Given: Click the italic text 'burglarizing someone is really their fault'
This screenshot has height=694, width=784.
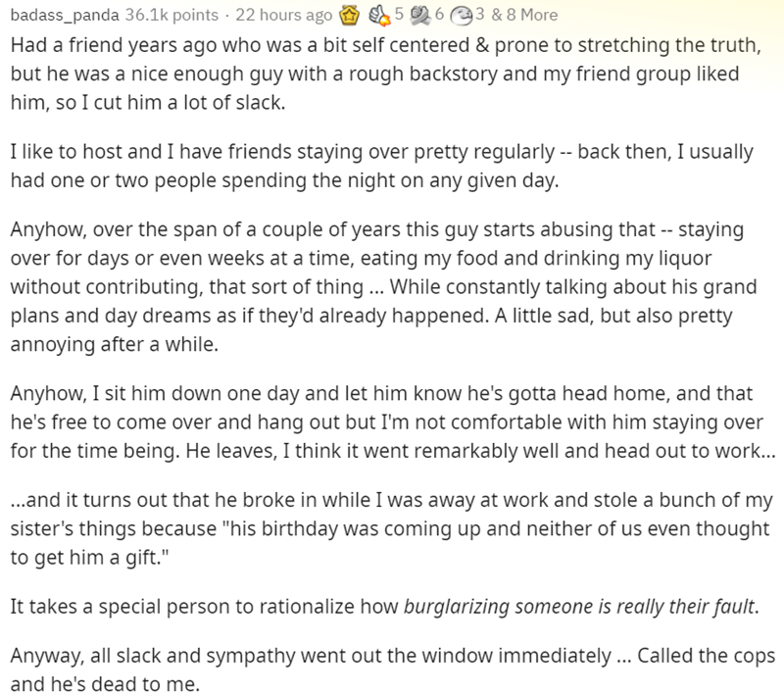Looking at the screenshot, I should coord(581,603).
